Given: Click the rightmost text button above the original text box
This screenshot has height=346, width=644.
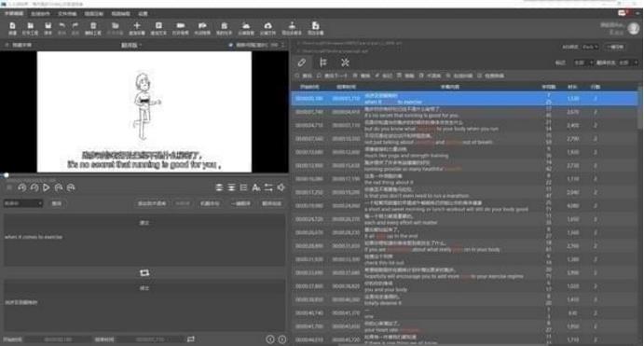Looking at the screenshot, I should [271, 203].
